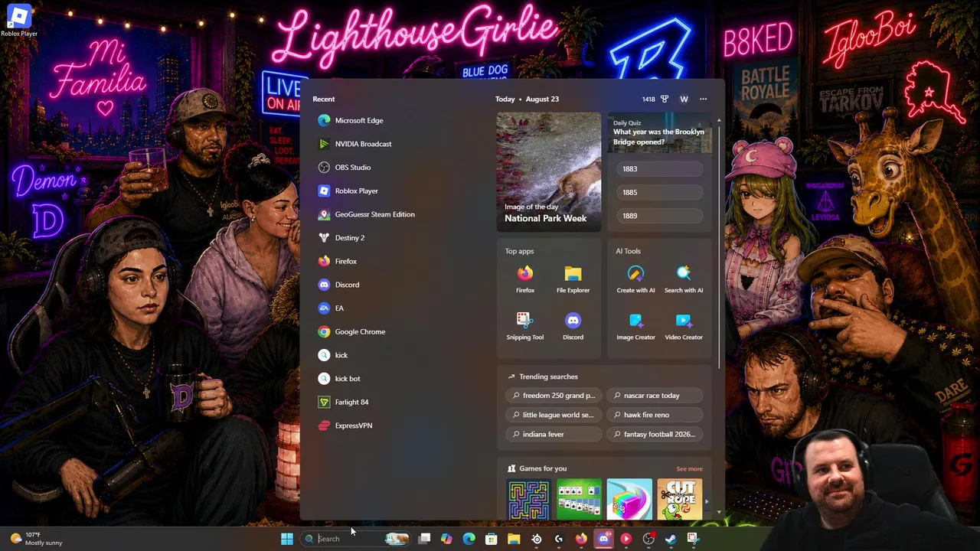Open the W account profile button
980x551 pixels.
coord(684,99)
